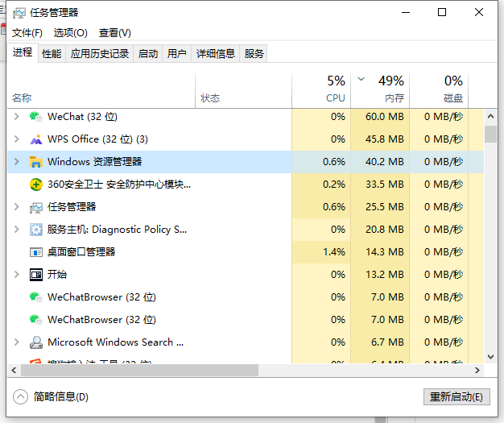The image size is (504, 423).
Task: Click the Windows 资源管理器 folder icon
Action: coord(36,162)
